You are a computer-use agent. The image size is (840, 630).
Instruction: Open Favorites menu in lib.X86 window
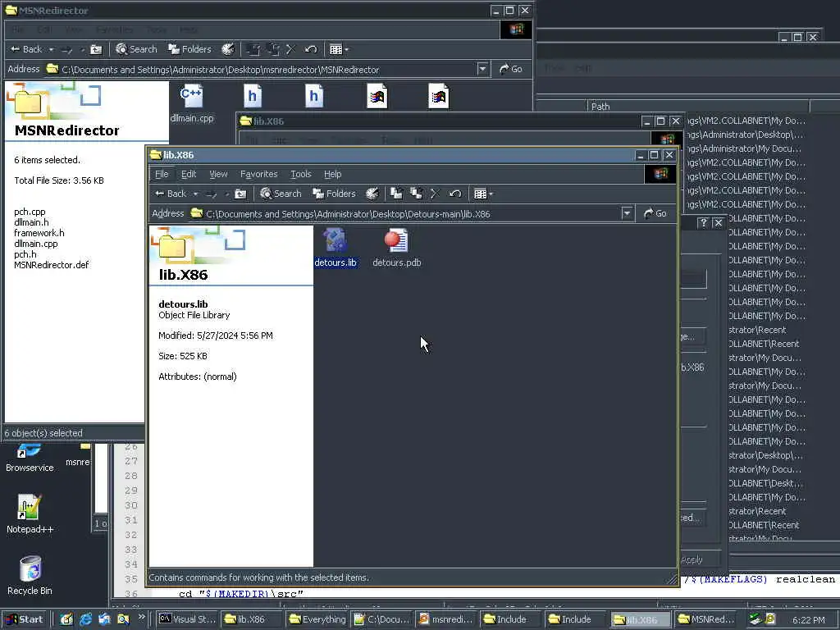tap(259, 174)
